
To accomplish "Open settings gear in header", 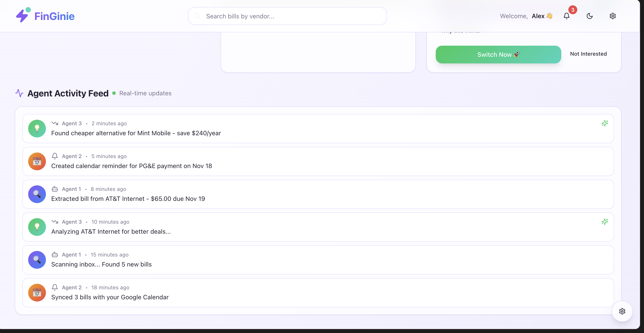I will click(x=613, y=16).
